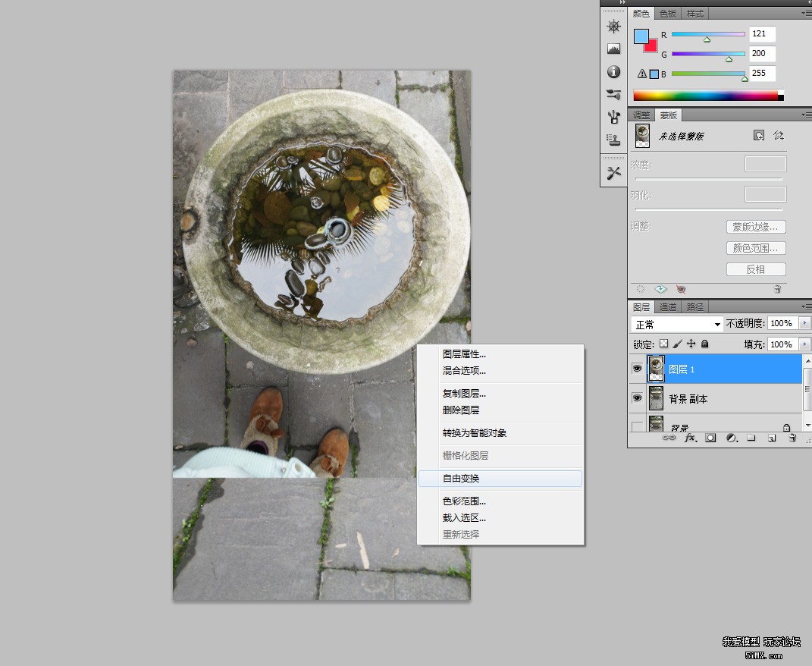
Task: Toggle visibility of 背景 副本 layer
Action: coord(637,398)
